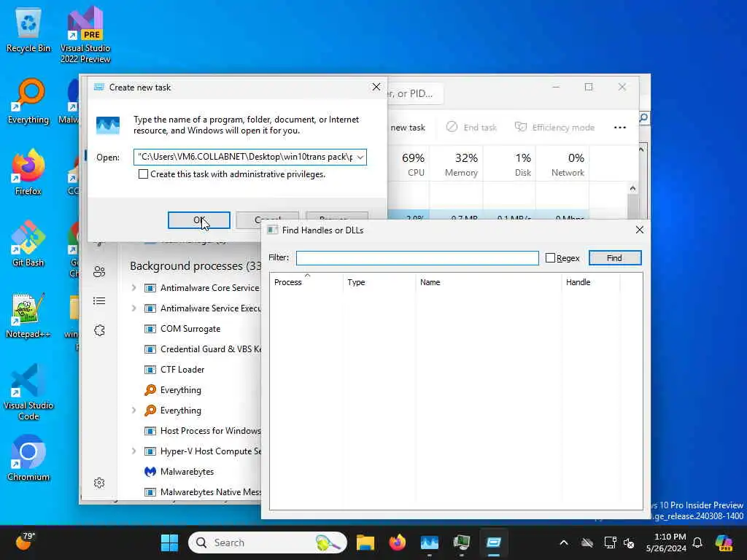The image size is (747, 560).
Task: Click the Efficiency mode leaf icon
Action: pyautogui.click(x=521, y=127)
